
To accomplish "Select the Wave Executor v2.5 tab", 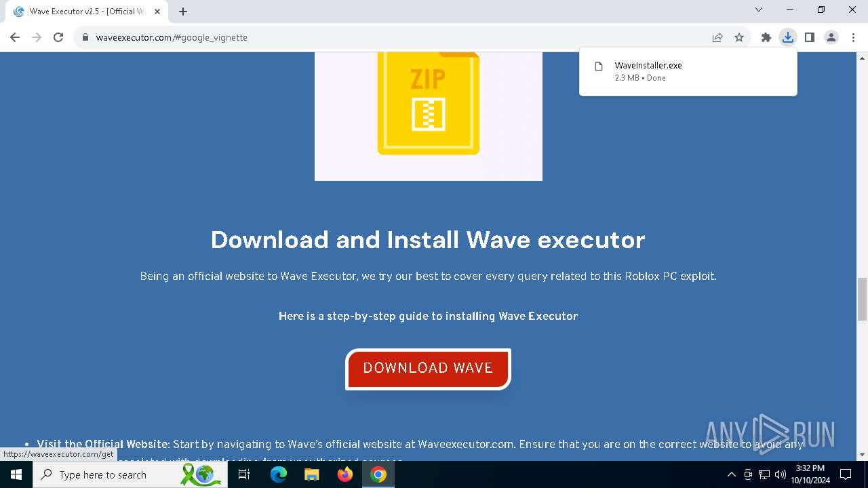I will 87,12.
